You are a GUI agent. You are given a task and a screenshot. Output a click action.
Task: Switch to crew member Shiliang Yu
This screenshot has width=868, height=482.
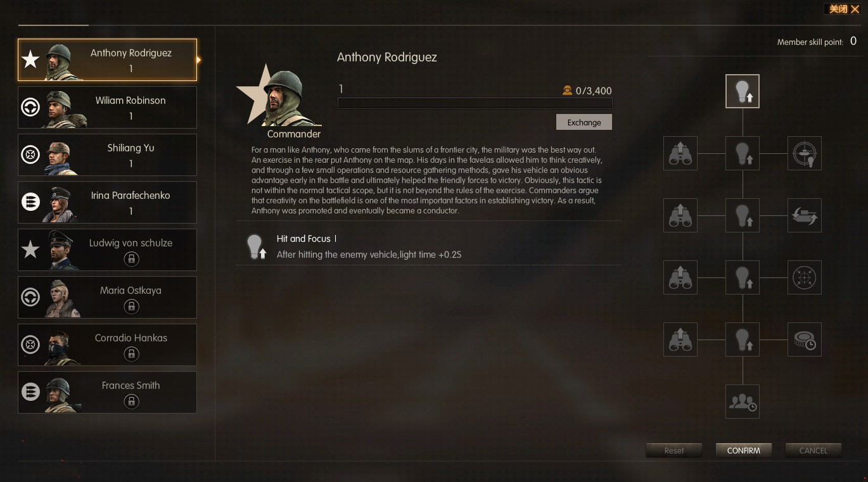[107, 155]
